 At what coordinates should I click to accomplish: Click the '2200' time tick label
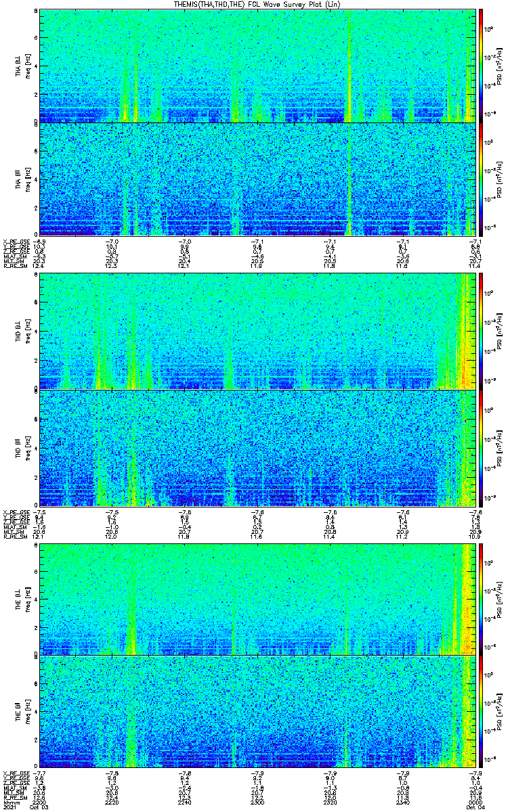coord(40,801)
